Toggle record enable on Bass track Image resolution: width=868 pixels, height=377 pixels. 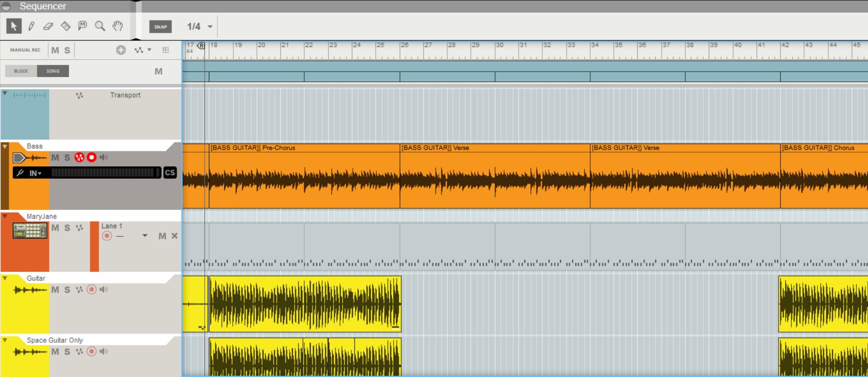click(91, 157)
